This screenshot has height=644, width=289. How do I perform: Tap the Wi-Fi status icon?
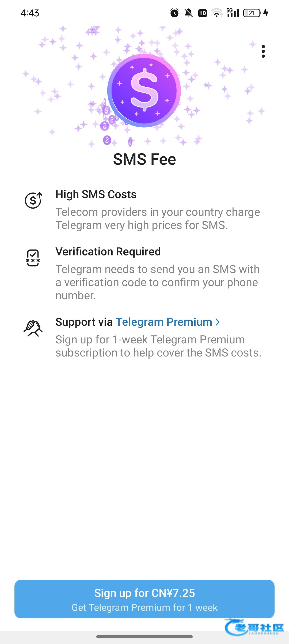[x=217, y=13]
